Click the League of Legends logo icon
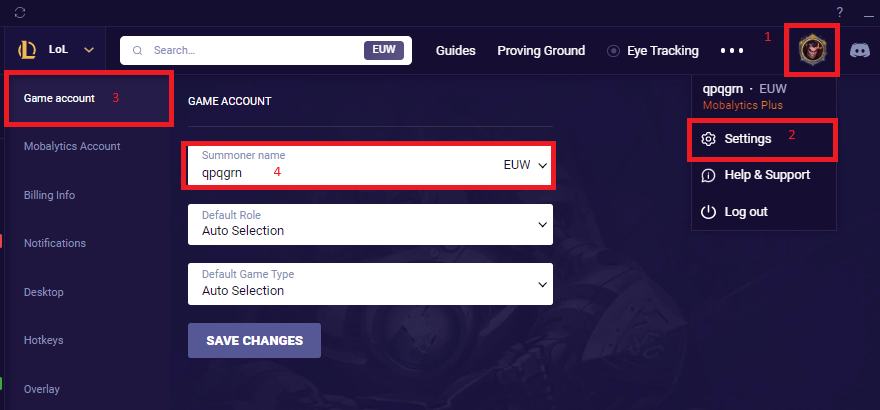 pos(27,49)
